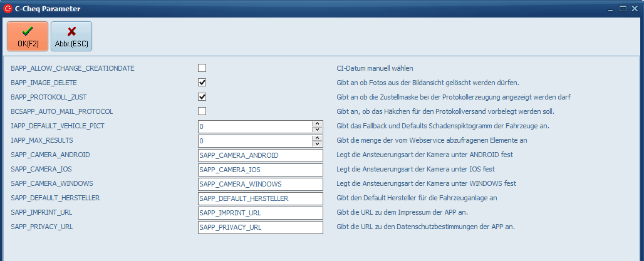
Task: Check the BCSAPP_AUTO_MAIL_PROTOCOL checkbox
Action: tap(202, 111)
